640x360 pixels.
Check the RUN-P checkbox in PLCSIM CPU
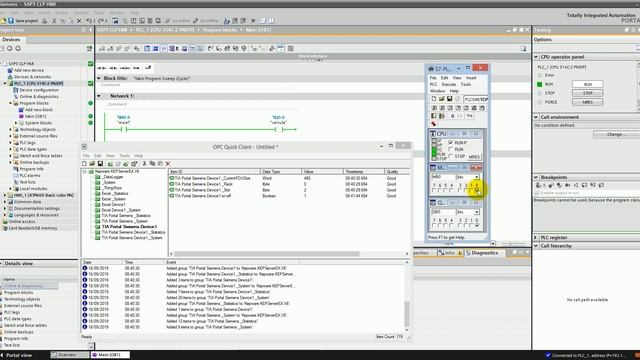coord(451,142)
